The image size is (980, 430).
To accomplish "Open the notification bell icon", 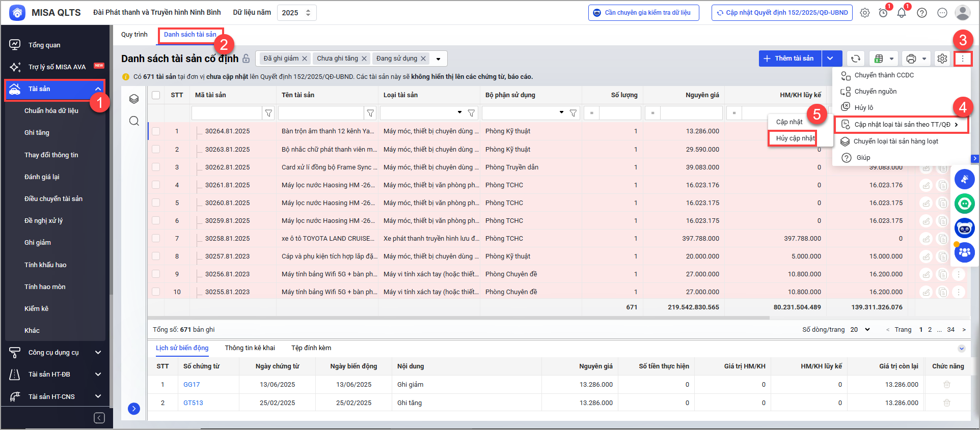I will click(x=902, y=13).
